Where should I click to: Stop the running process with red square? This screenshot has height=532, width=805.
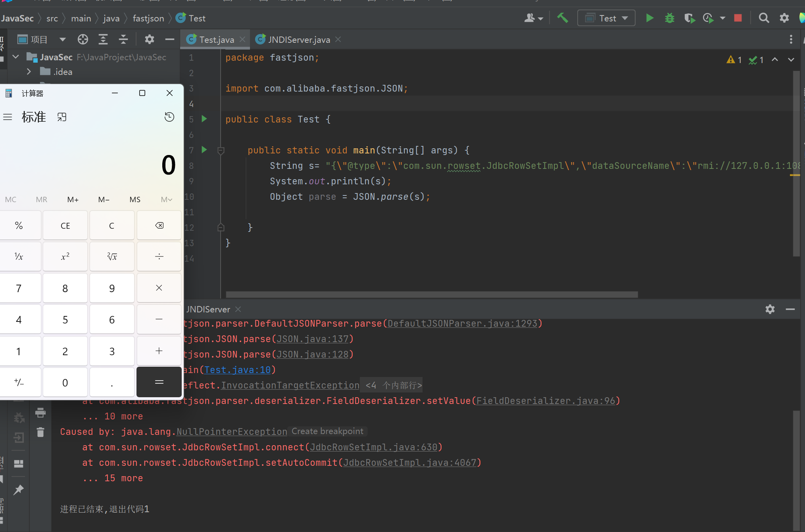(738, 18)
